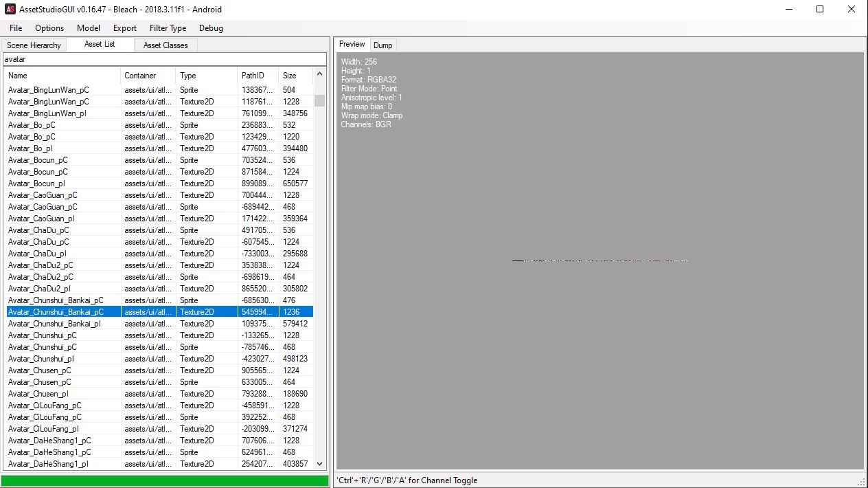Click the asset list scrollbar thumb
The image size is (868, 488).
coord(319,100)
